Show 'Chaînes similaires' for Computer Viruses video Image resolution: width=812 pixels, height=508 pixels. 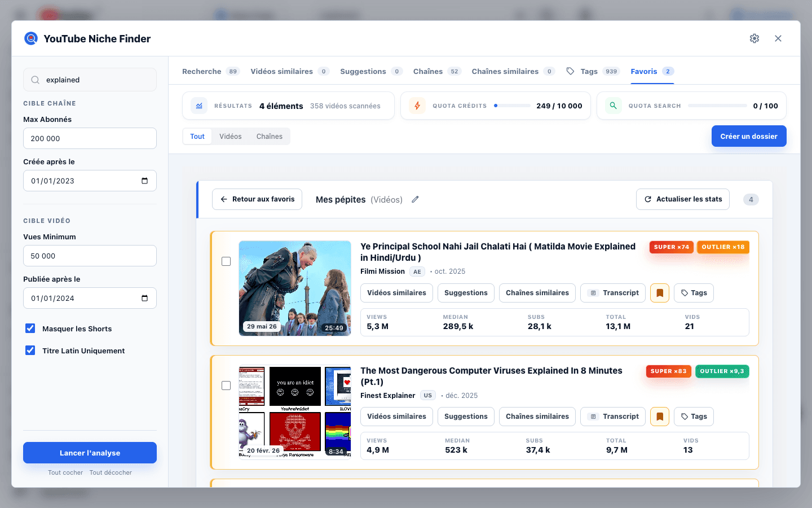click(x=537, y=417)
